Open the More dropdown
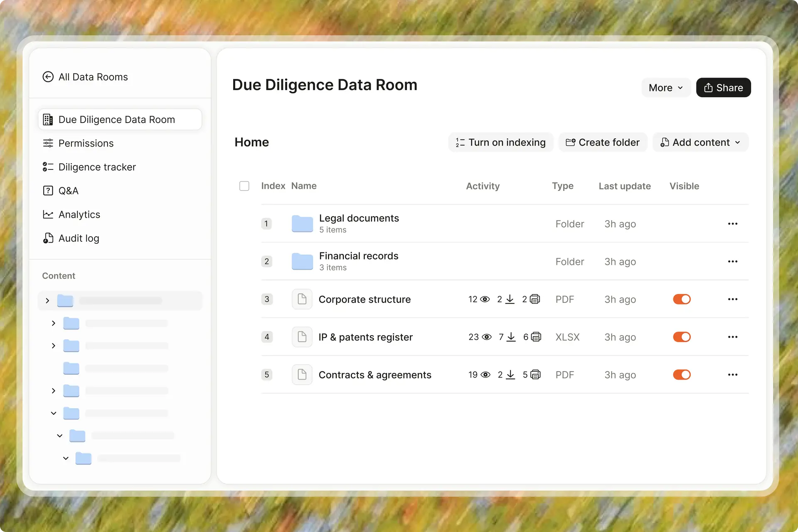The height and width of the screenshot is (532, 798). tap(666, 88)
